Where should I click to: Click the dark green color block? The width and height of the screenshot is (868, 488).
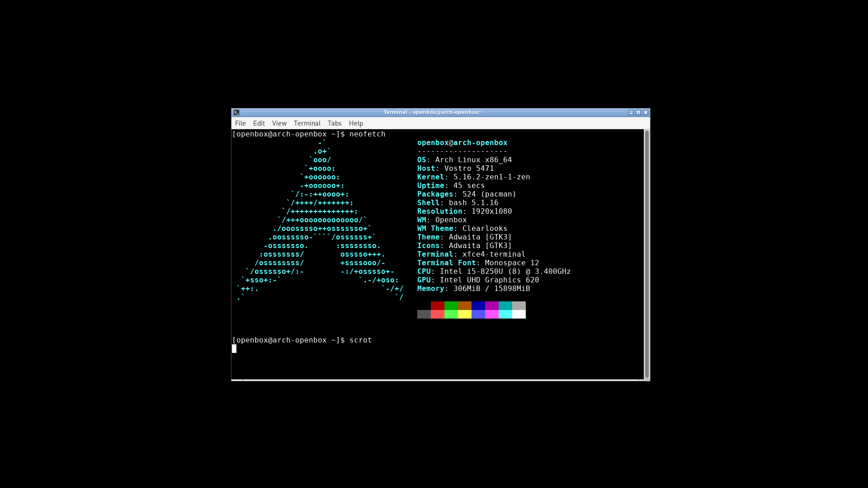[451, 305]
